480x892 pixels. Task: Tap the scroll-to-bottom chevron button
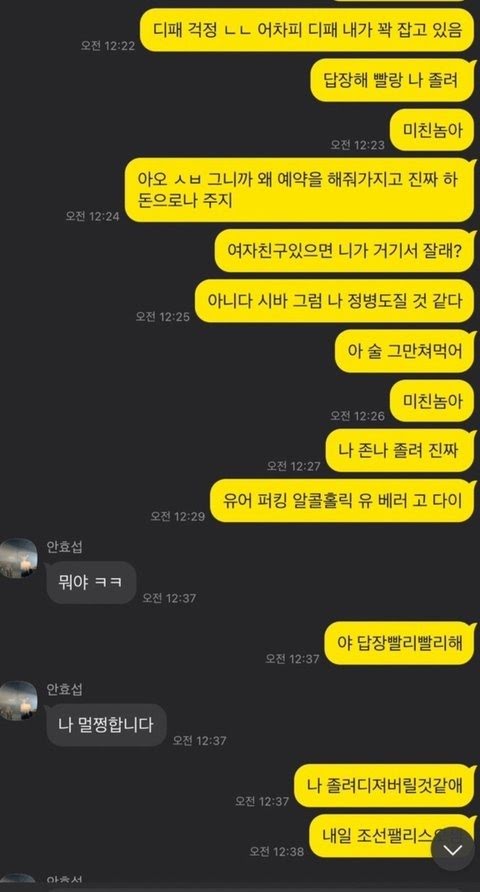coord(453,850)
